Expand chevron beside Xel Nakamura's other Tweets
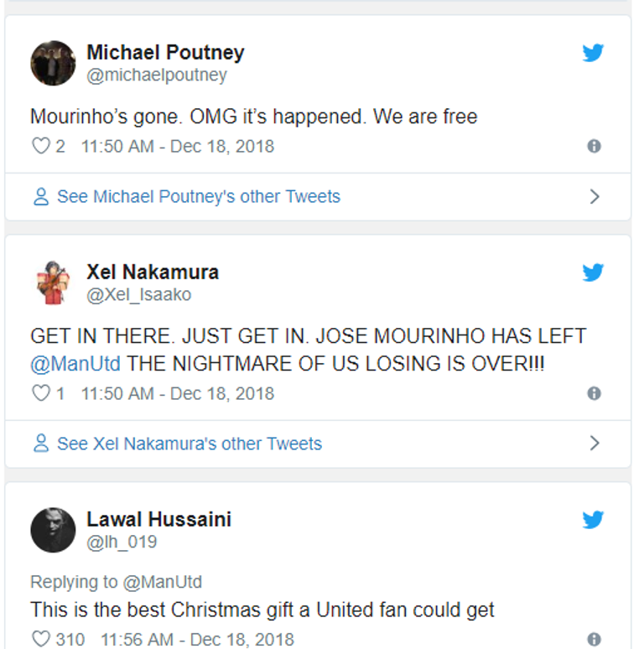Screen dimensions: 644x649 coord(595,444)
